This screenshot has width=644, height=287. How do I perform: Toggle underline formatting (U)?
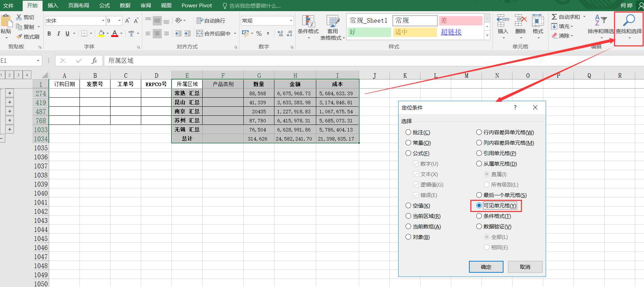(67, 33)
